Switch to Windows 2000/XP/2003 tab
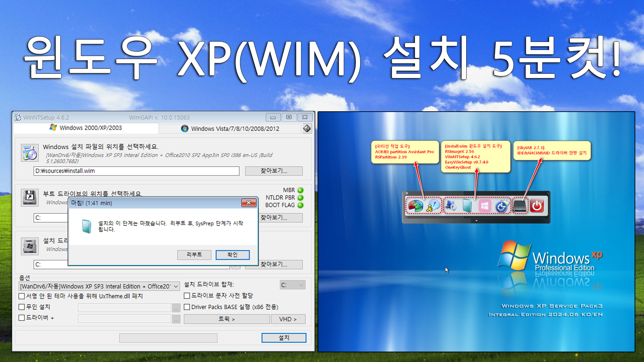Image resolution: width=644 pixels, height=362 pixels. pos(86,128)
